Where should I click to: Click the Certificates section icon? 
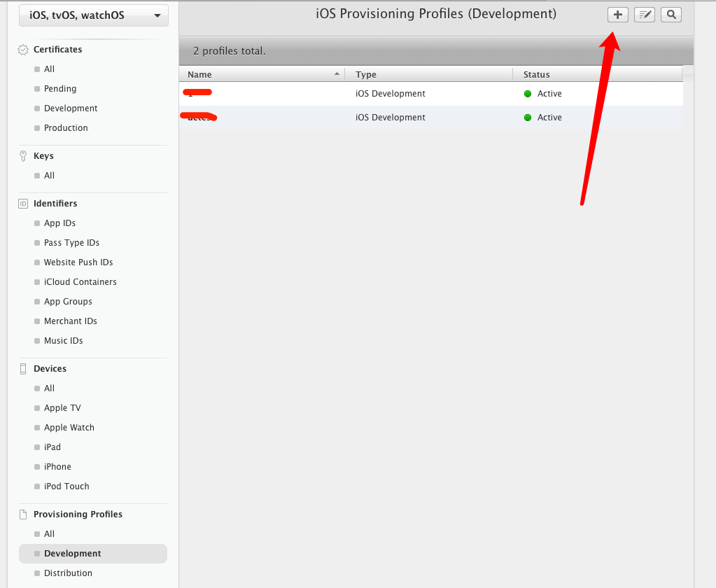click(23, 50)
